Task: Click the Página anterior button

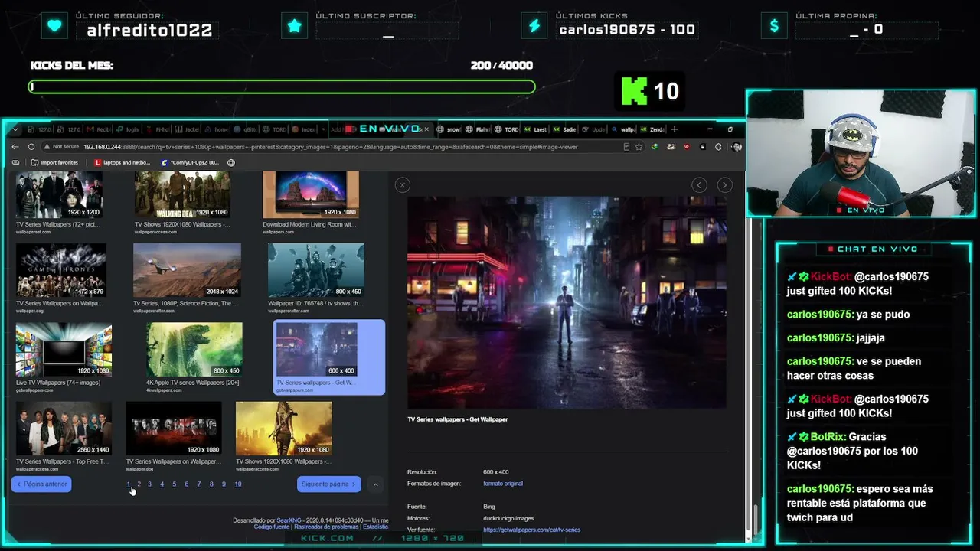Action: [x=41, y=484]
